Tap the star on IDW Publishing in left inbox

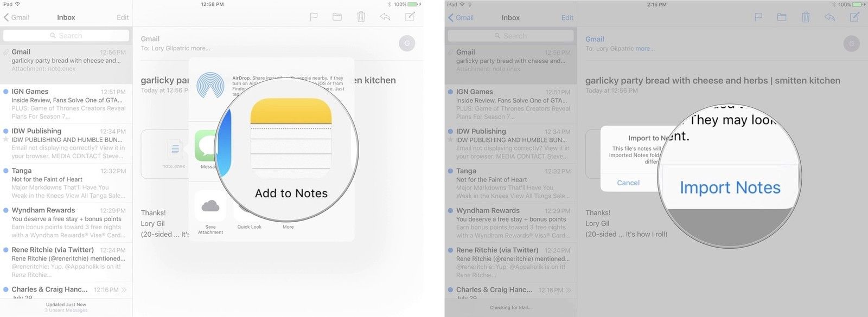[6, 139]
